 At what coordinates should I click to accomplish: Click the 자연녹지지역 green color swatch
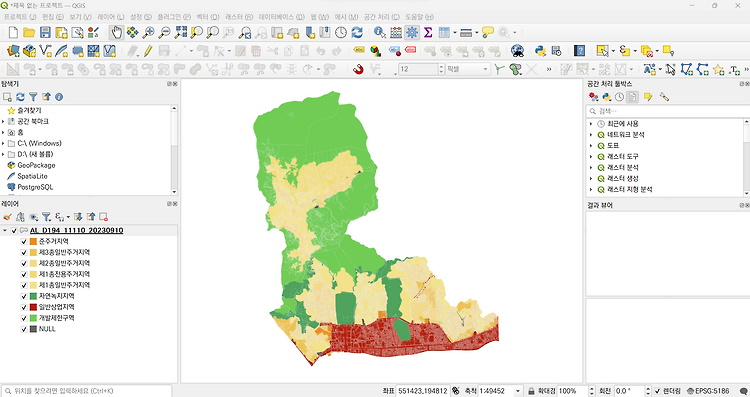pyautogui.click(x=33, y=297)
